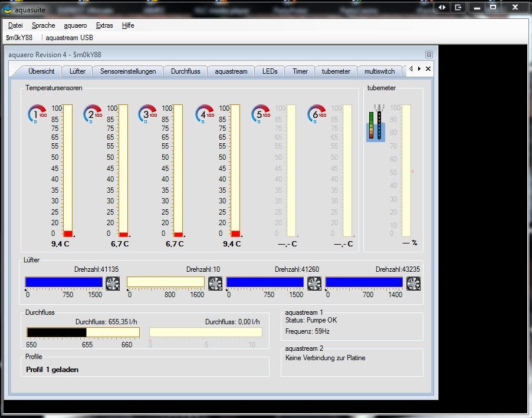Open the Durchfluss tab
Image resolution: width=532 pixels, height=418 pixels.
(185, 71)
